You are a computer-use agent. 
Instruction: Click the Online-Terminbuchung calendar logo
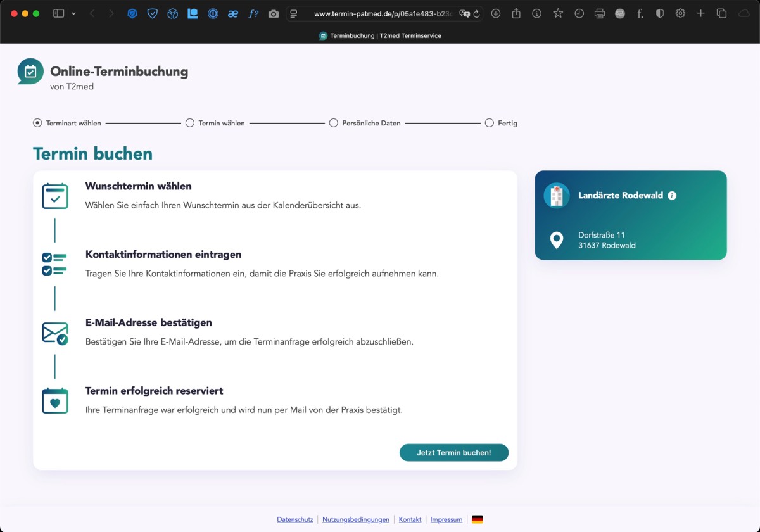(x=30, y=72)
